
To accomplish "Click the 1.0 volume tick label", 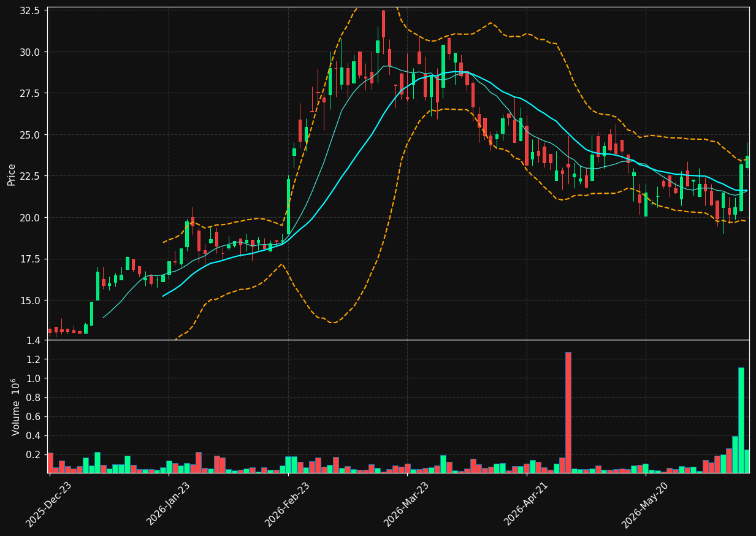I will [x=33, y=378].
